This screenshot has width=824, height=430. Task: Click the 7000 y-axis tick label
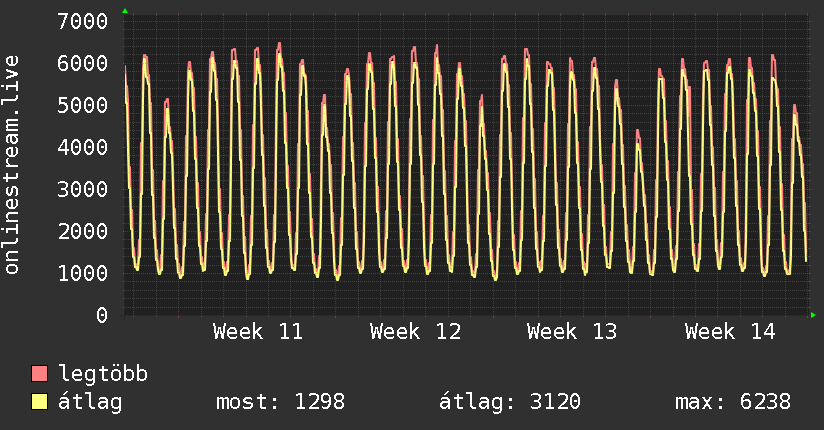pos(83,21)
